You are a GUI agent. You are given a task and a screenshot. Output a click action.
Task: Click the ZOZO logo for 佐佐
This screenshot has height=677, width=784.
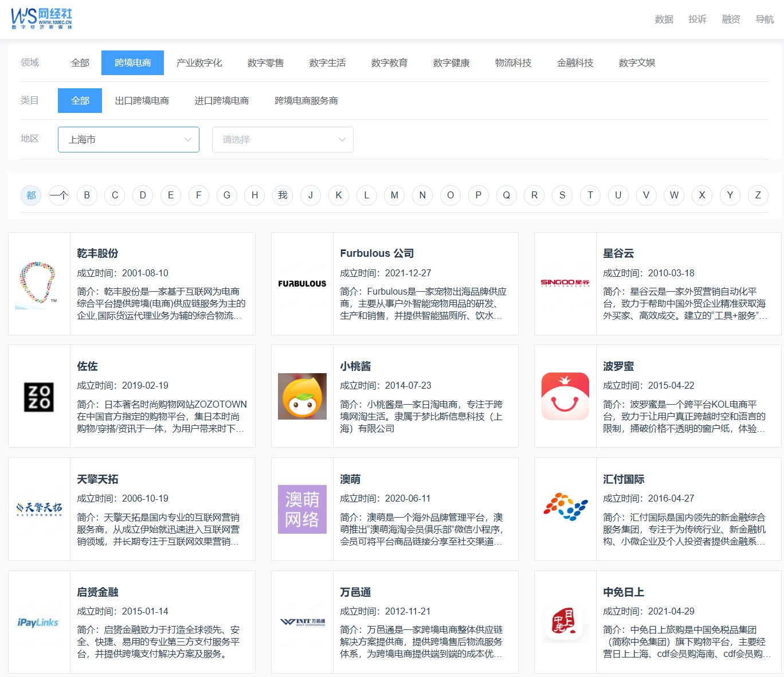pos(39,396)
